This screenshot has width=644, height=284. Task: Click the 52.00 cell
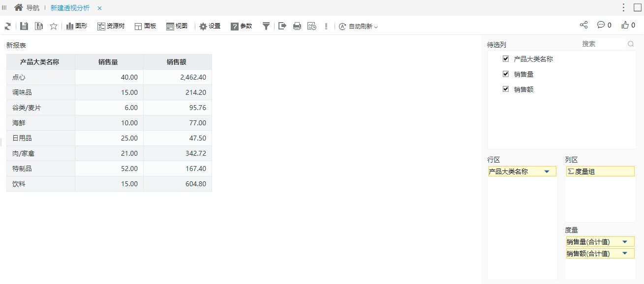(109, 169)
